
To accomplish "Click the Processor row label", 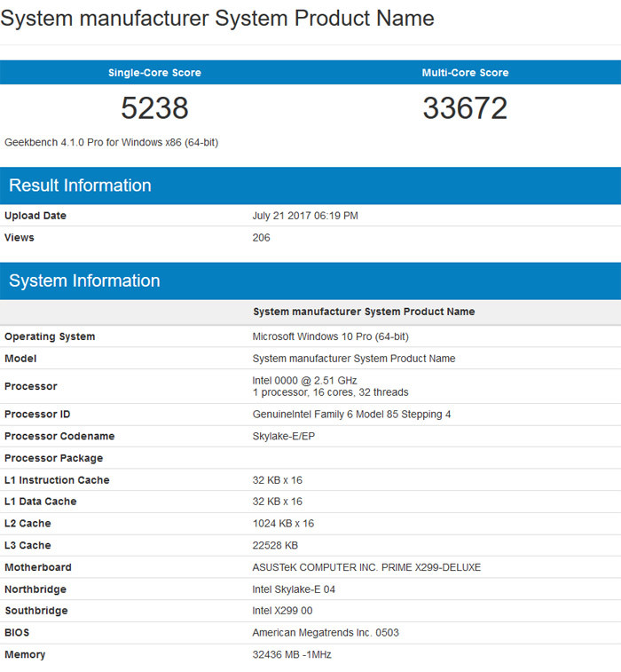I will [31, 386].
